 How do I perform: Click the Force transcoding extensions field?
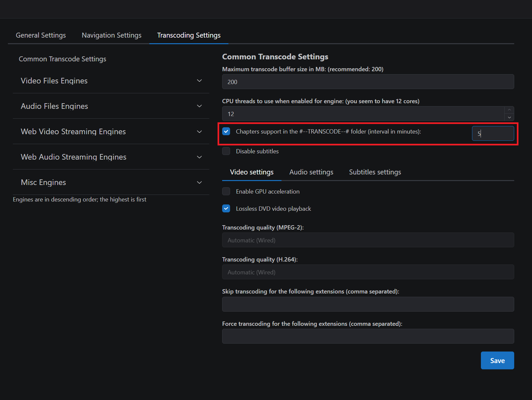[x=368, y=336]
